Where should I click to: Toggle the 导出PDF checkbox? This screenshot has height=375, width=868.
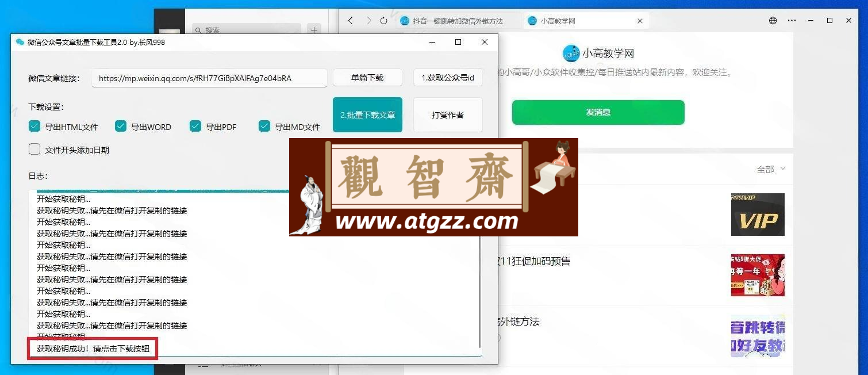[195, 127]
